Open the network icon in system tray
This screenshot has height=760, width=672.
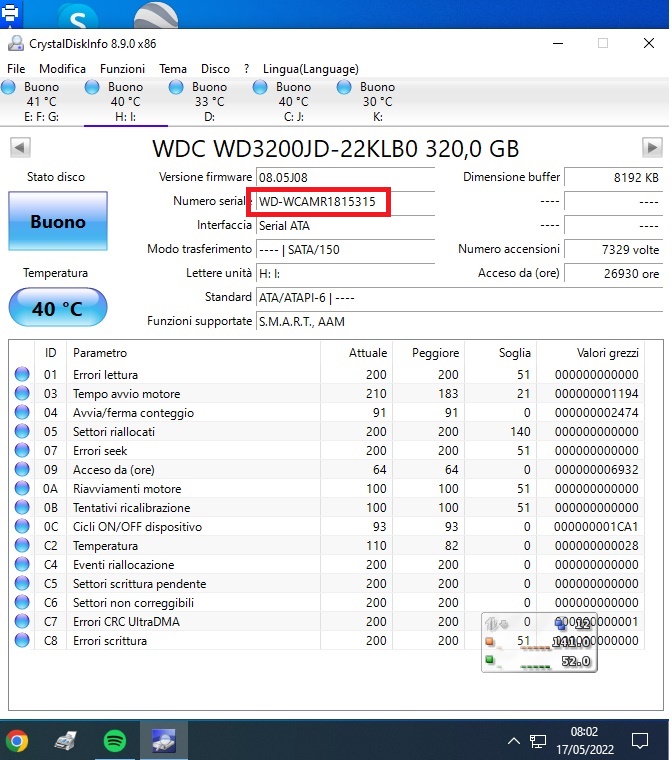point(538,741)
